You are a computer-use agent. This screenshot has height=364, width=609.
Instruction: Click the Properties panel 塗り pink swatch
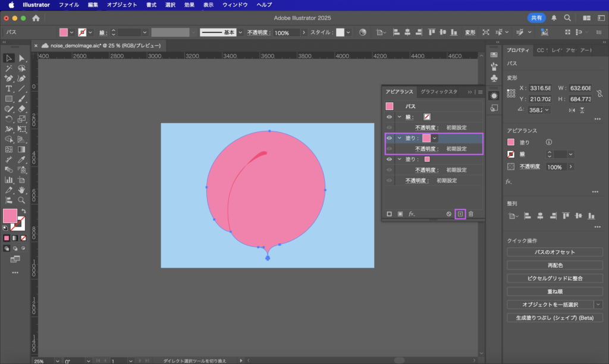tap(511, 142)
